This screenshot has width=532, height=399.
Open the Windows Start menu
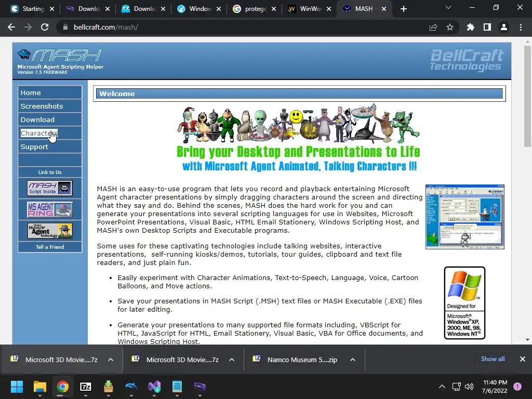pyautogui.click(x=17, y=387)
